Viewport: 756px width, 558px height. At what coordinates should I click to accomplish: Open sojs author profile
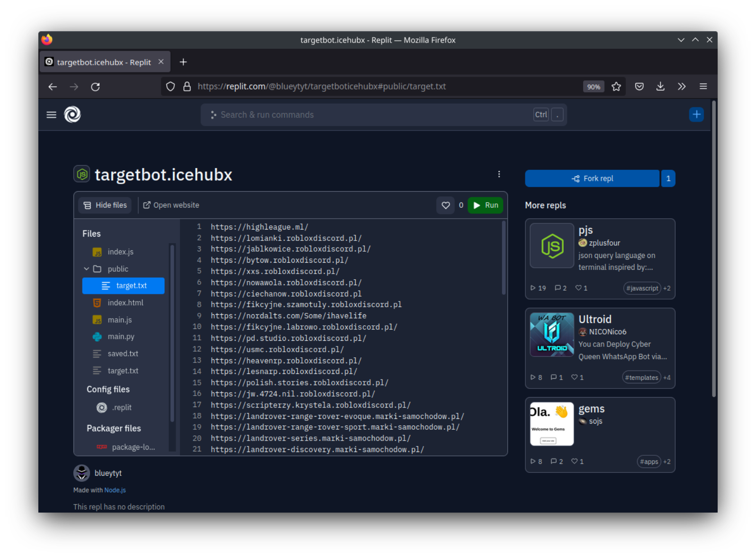click(x=595, y=421)
